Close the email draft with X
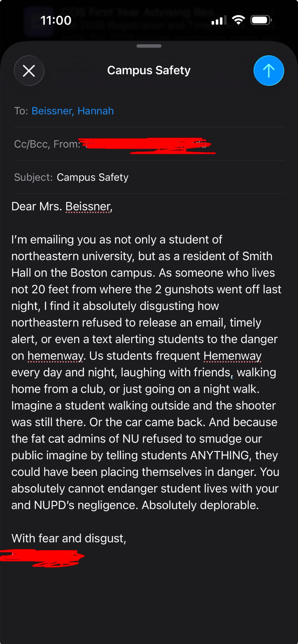 coord(29,71)
